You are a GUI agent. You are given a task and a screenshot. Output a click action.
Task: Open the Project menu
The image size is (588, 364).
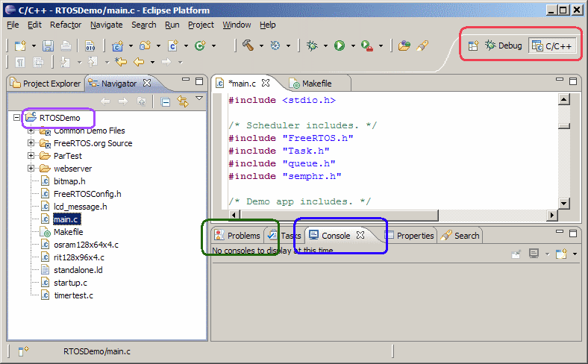click(201, 25)
